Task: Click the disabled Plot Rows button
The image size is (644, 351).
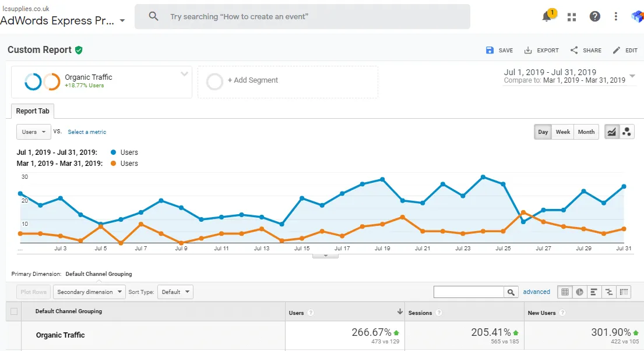Action: click(34, 292)
